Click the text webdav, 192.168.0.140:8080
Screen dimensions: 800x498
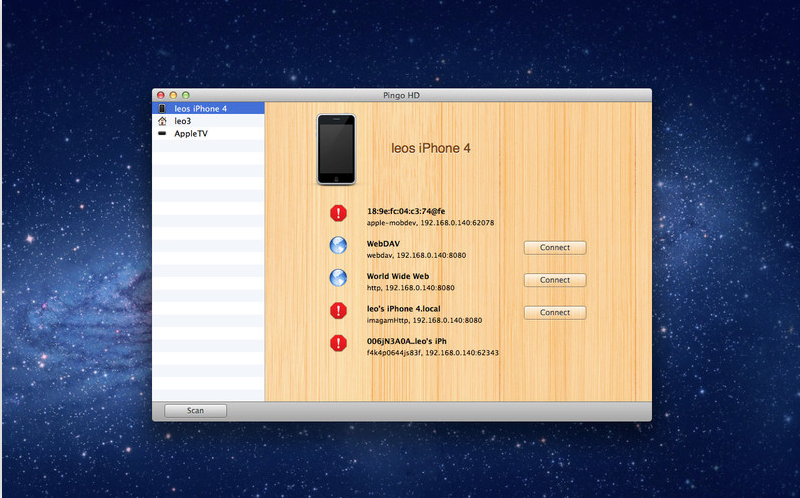pos(416,255)
